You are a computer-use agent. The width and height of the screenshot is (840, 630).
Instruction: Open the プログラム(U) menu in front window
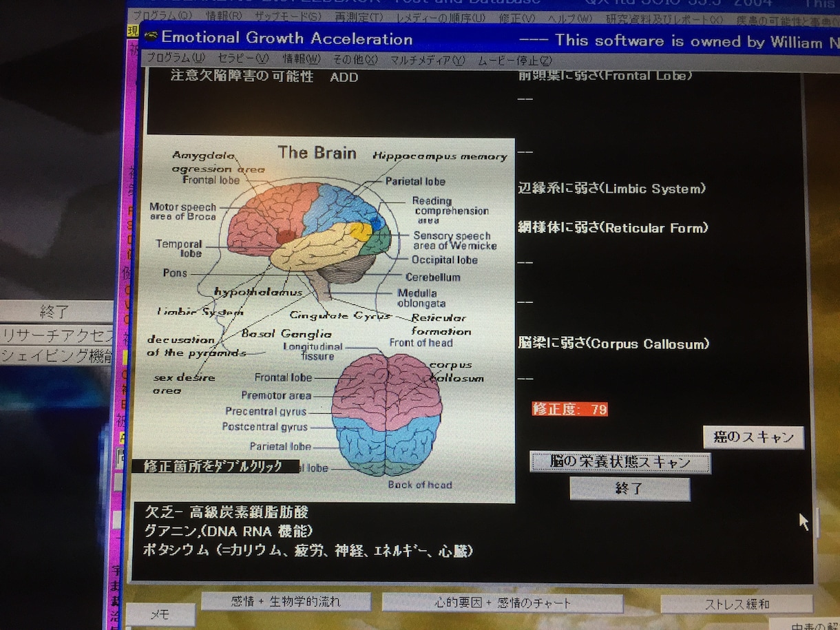(x=176, y=59)
